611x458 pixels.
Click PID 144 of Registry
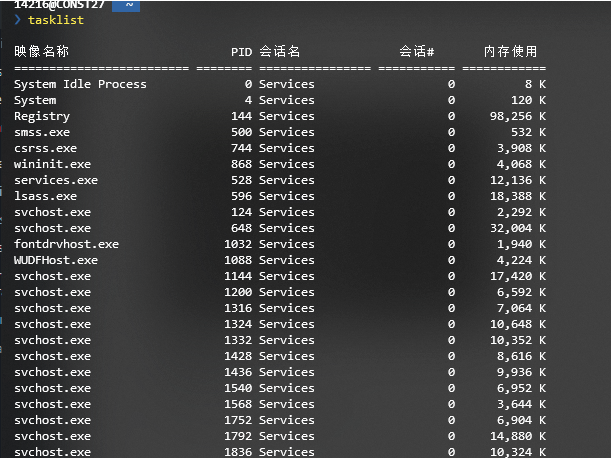coord(242,116)
